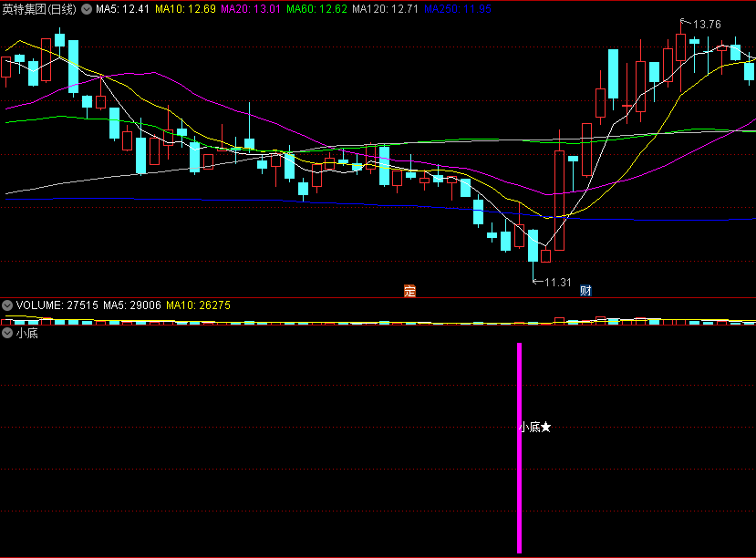Select the magenta MA20: 13.01 label
The image size is (756, 558).
[x=251, y=9]
